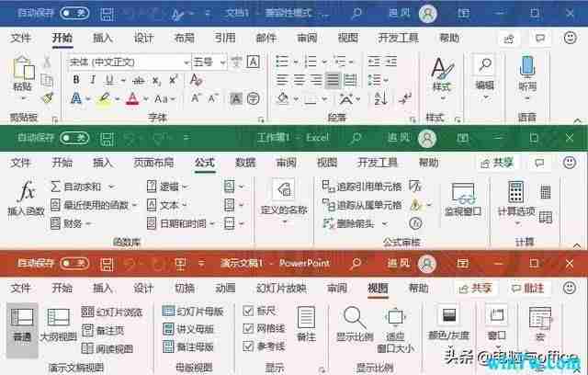Screen dimensions: 588x375
Task: Uncheck the Gridlines checkbox in PowerPoint
Action: [248, 328]
